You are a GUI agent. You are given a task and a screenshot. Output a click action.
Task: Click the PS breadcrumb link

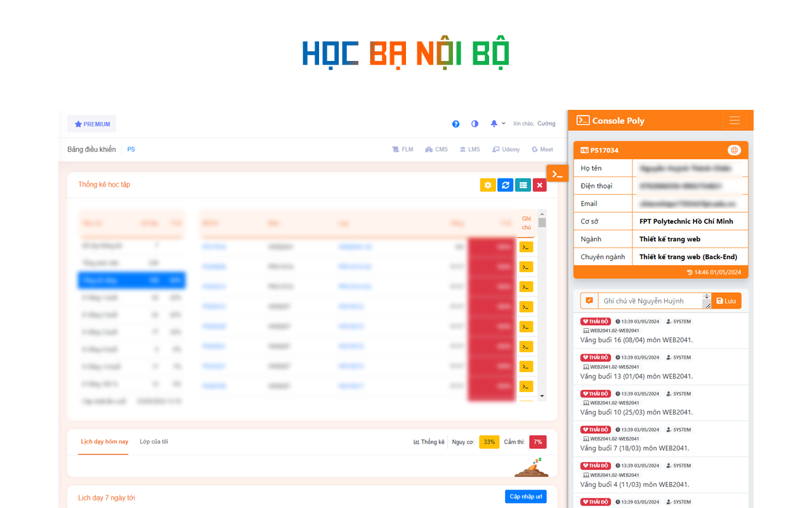pyautogui.click(x=131, y=149)
